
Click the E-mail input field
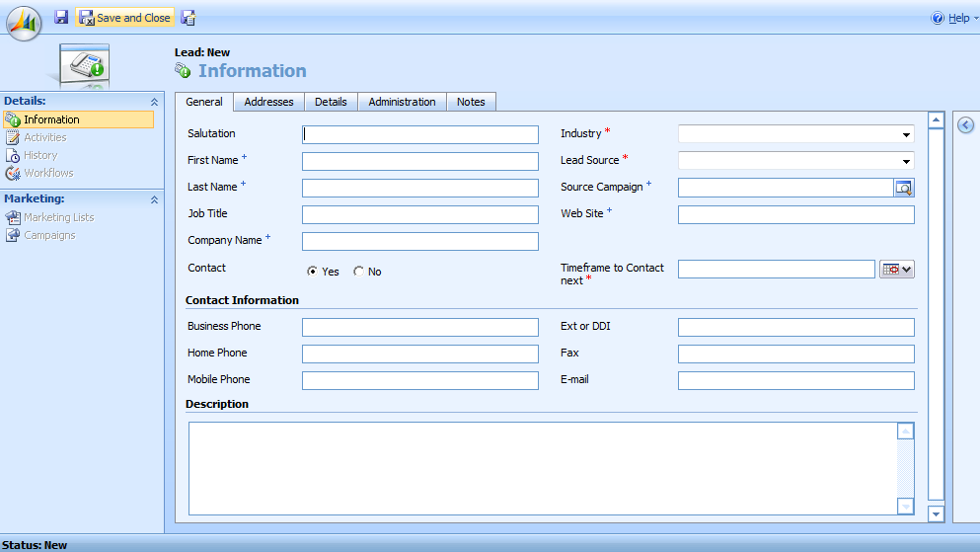[796, 381]
